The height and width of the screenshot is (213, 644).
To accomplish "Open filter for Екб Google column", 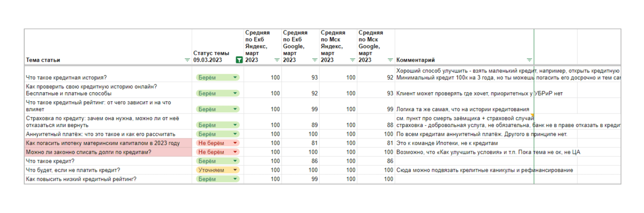I will (315, 60).
